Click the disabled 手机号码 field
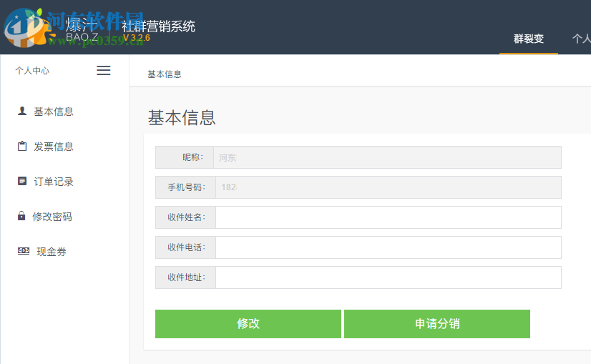 pos(389,187)
